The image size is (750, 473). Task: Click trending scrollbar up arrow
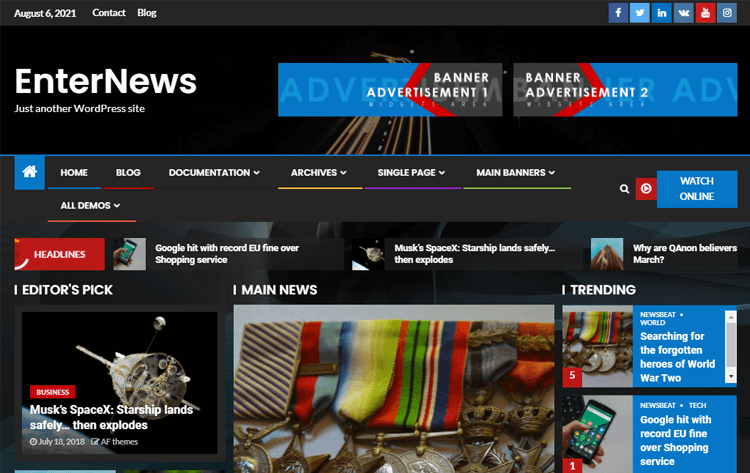pyautogui.click(x=731, y=317)
